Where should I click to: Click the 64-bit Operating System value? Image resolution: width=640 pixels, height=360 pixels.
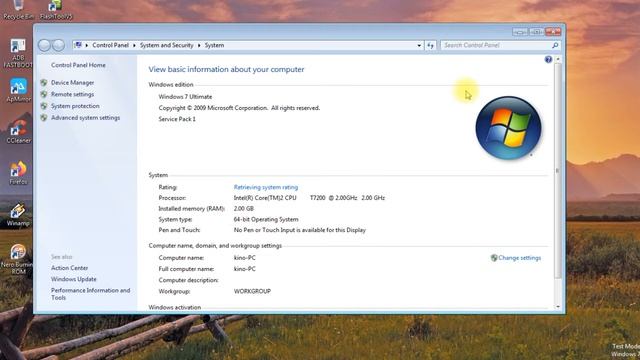pos(266,220)
